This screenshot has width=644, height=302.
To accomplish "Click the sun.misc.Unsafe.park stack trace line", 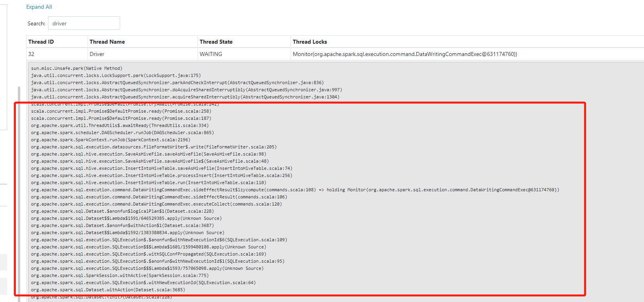I will [77, 68].
